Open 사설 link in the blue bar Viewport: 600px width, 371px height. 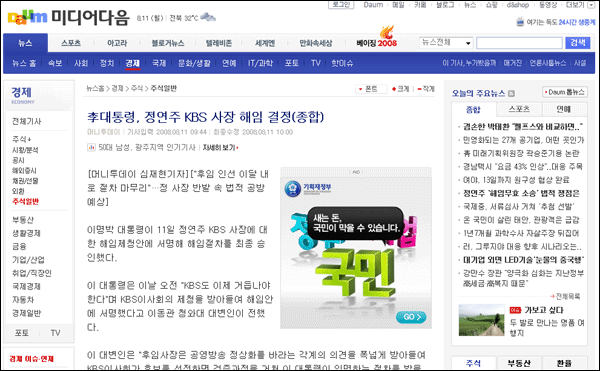pos(580,63)
